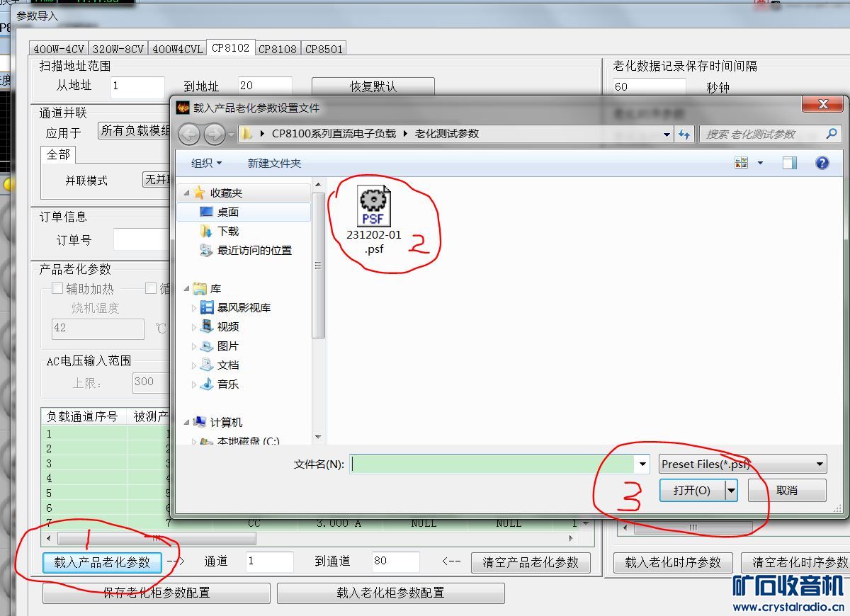This screenshot has height=616, width=850.
Task: Select 视频 library in sidebar
Action: tap(228, 326)
